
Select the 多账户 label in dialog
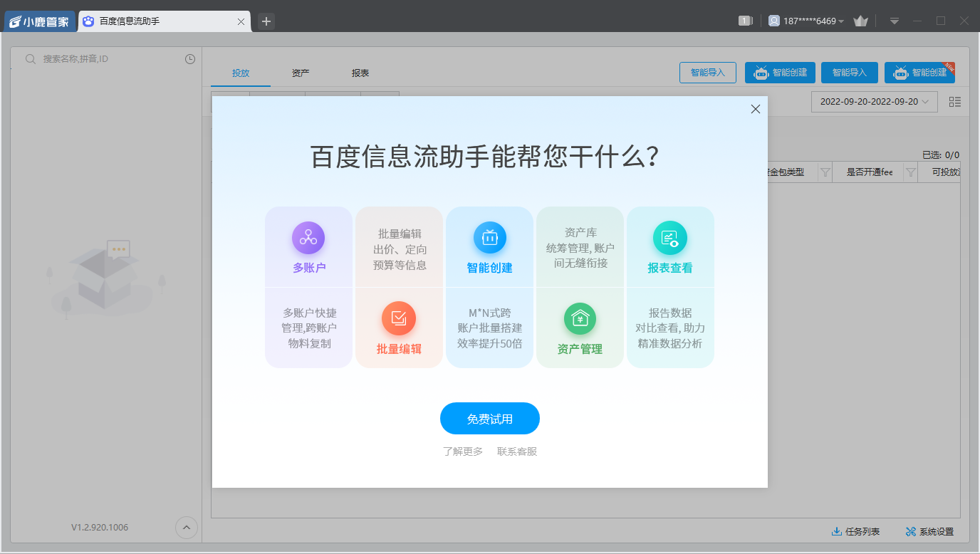(308, 268)
